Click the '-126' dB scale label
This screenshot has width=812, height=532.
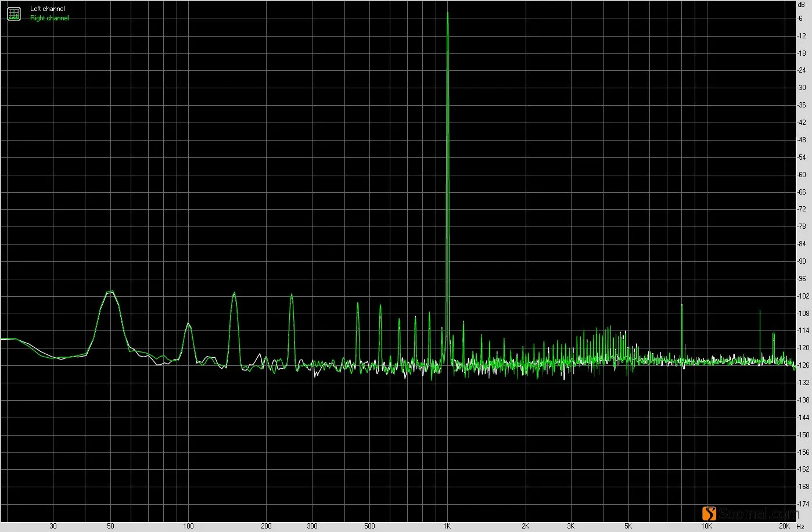click(804, 365)
